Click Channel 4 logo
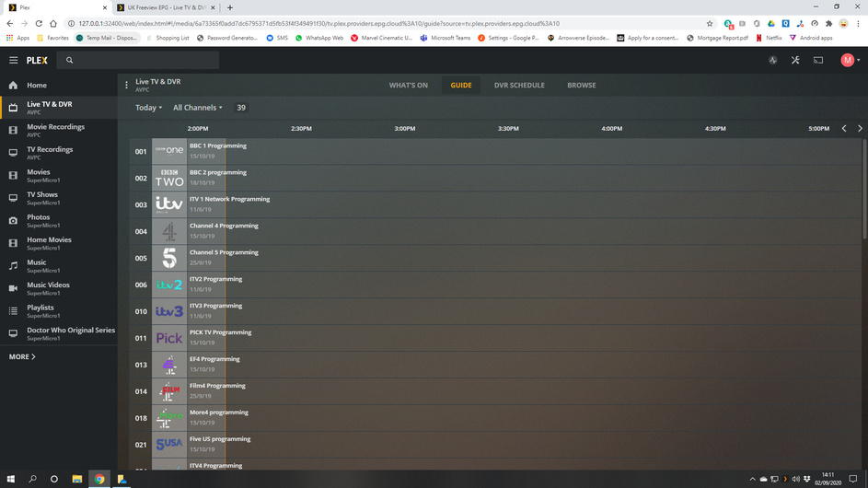 coord(169,231)
